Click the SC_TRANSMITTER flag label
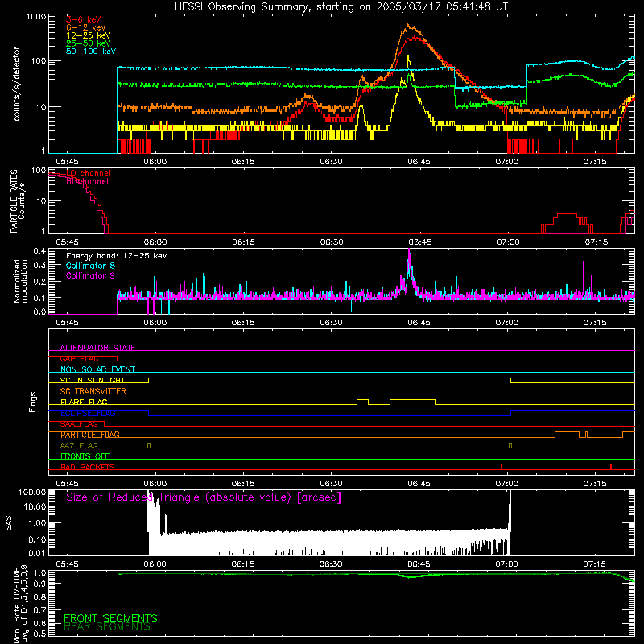The image size is (644, 644). pos(93,390)
